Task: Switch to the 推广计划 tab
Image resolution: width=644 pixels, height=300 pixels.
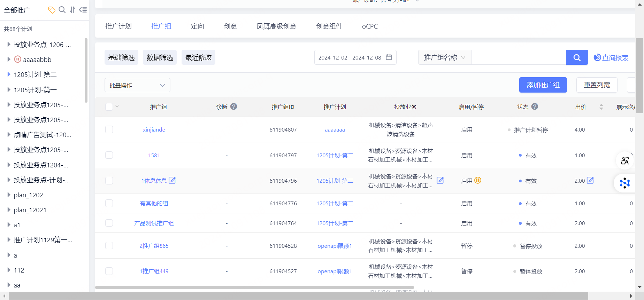Action: pos(118,26)
